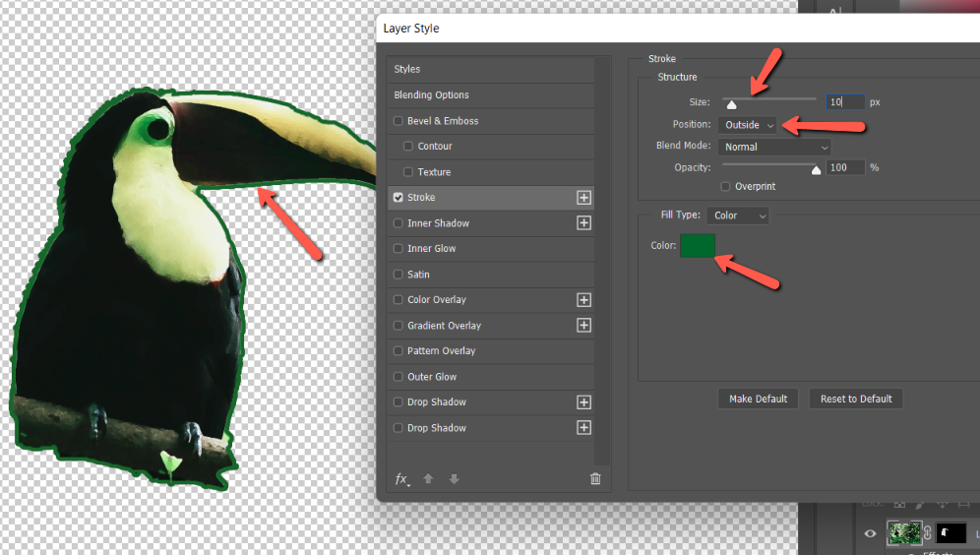Open the fx effects menu icon
Image resolution: width=980 pixels, height=555 pixels.
tap(401, 479)
